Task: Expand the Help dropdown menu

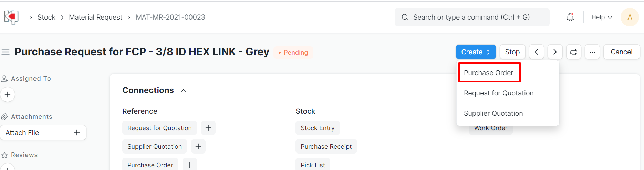Action: coord(601,17)
